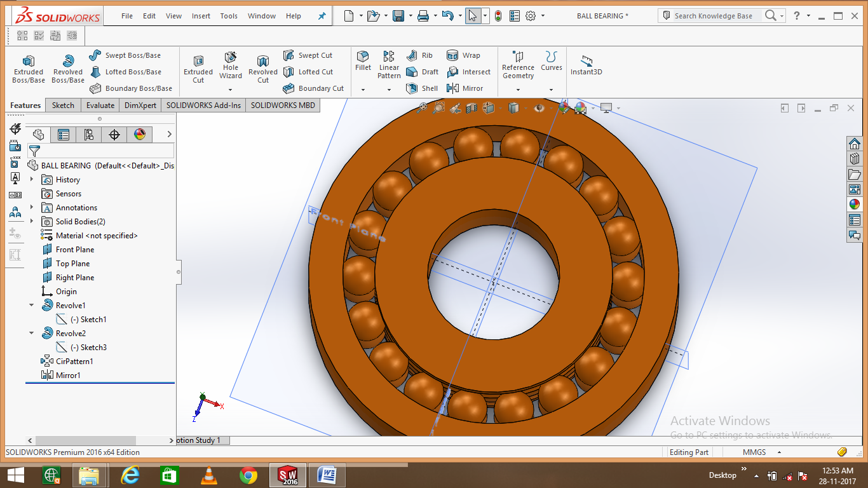Open the DisplayManager panel

tap(139, 134)
